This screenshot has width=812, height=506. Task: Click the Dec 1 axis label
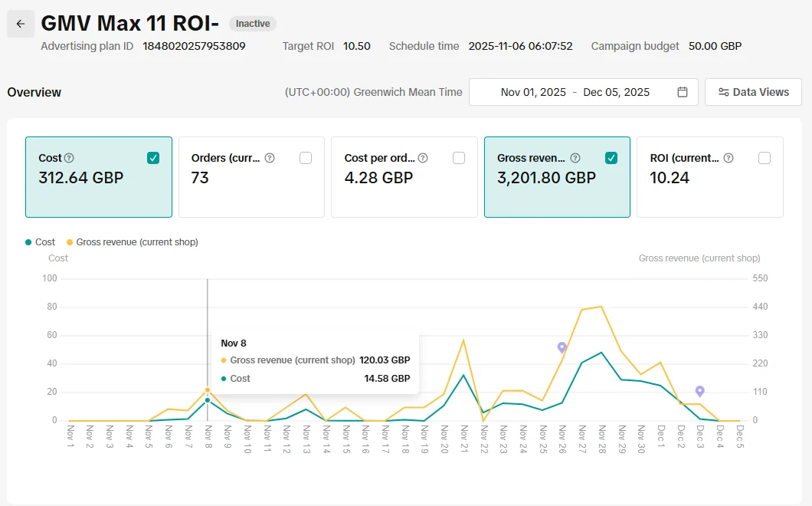pos(660,436)
